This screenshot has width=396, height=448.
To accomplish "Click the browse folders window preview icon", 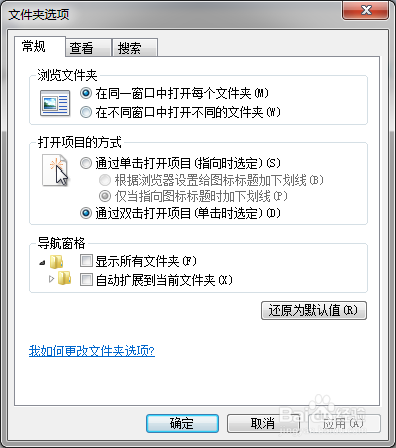I will point(55,103).
